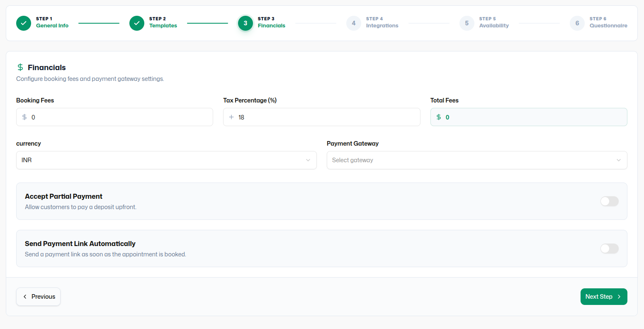The height and width of the screenshot is (329, 644).
Task: Click into the Booking Fees input
Action: tap(114, 117)
